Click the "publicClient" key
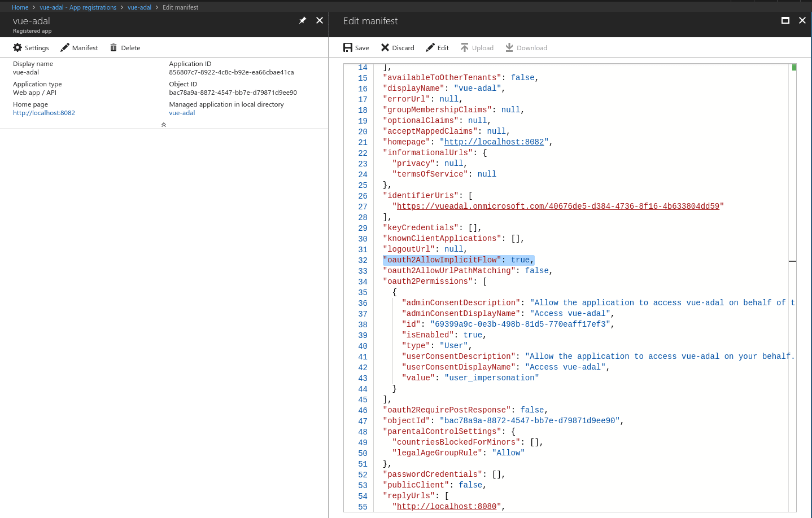The image size is (812, 518). (x=416, y=485)
